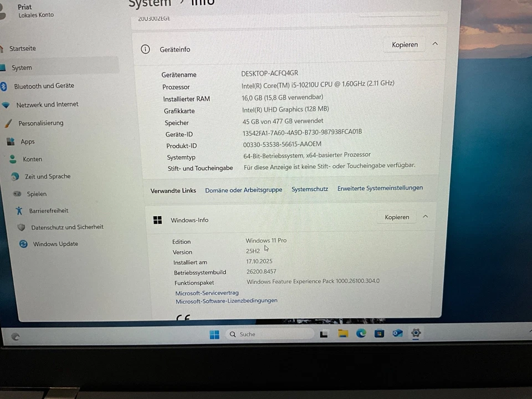Click the accessibility figure icon
This screenshot has height=399, width=532.
pyautogui.click(x=19, y=211)
